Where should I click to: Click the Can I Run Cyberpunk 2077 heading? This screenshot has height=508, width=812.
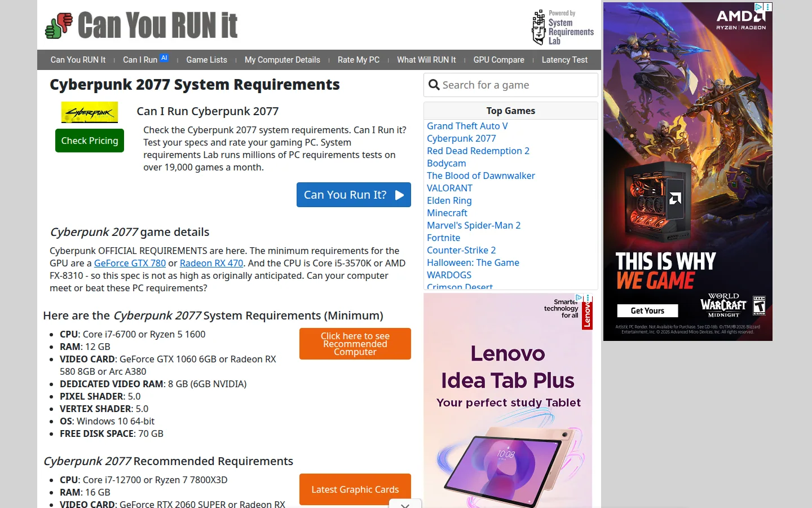[208, 111]
